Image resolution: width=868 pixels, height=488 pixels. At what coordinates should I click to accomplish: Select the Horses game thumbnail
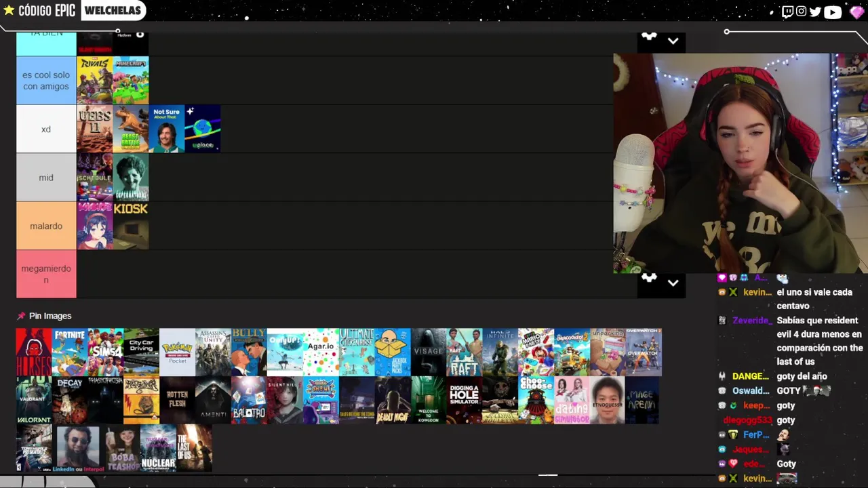pos(34,352)
